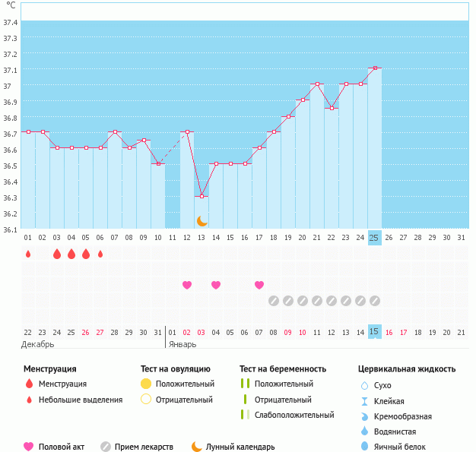
Task: Click the 'Слабоположительный' pregnancy test legend icon
Action: tap(245, 415)
